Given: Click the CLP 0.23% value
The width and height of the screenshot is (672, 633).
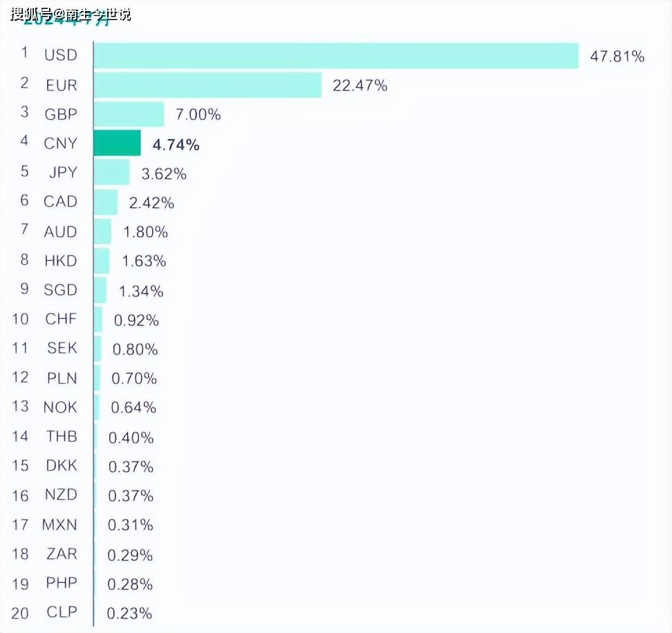Looking at the screenshot, I should [129, 613].
